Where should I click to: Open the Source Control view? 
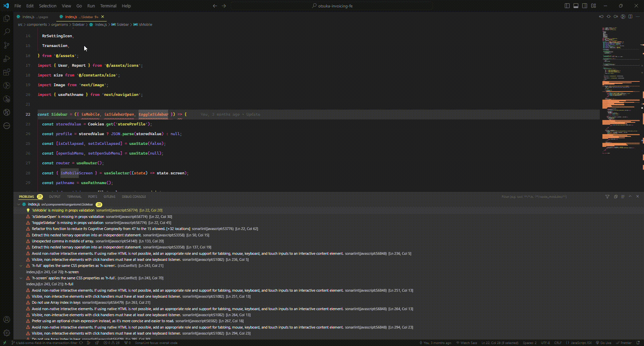click(6, 45)
